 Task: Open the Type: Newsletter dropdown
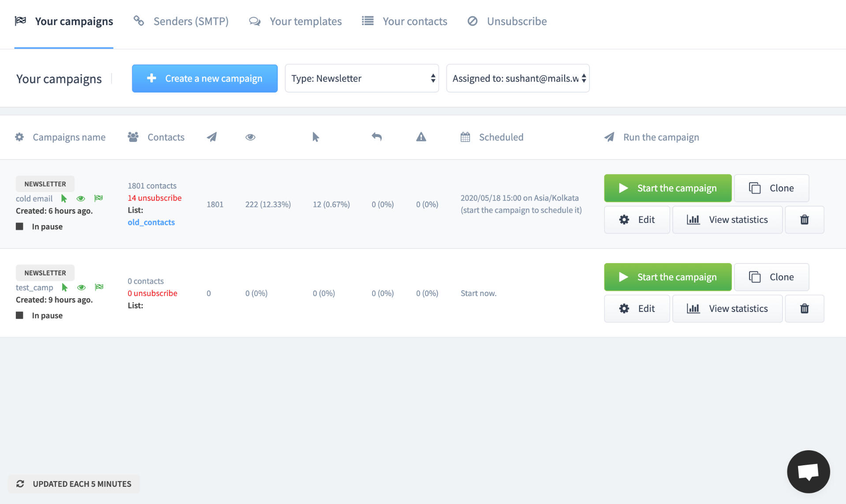pos(362,78)
